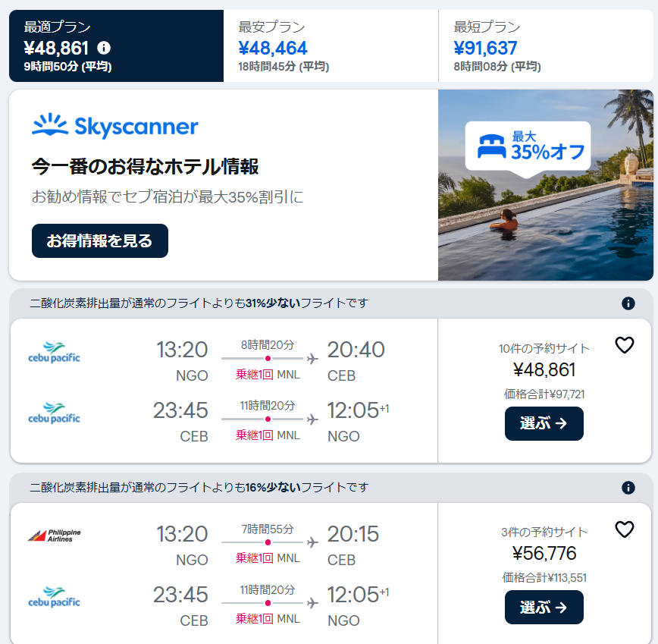The height and width of the screenshot is (644, 658).
Task: Select the 最適プラン tab
Action: pyautogui.click(x=116, y=46)
